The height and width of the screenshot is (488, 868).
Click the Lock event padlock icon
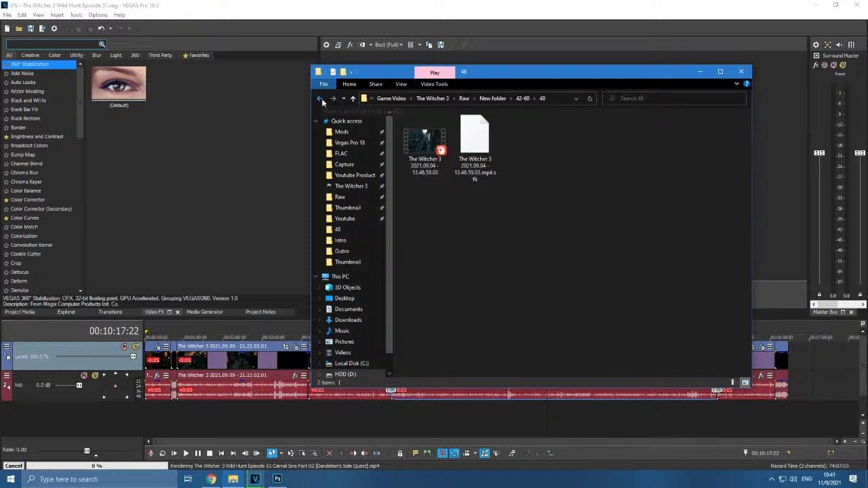399,453
